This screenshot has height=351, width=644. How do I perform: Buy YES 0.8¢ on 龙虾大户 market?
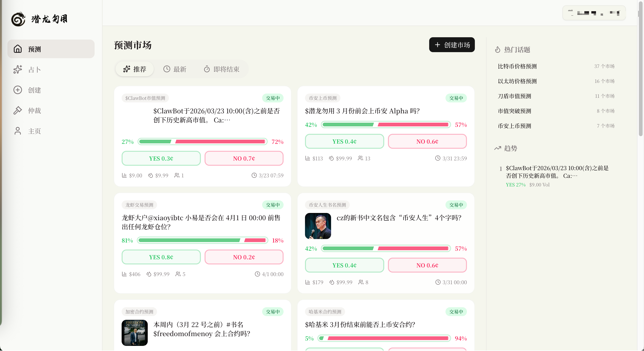tap(161, 257)
